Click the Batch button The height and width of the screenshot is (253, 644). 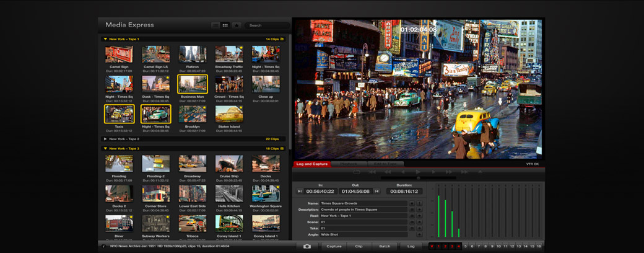tap(385, 246)
